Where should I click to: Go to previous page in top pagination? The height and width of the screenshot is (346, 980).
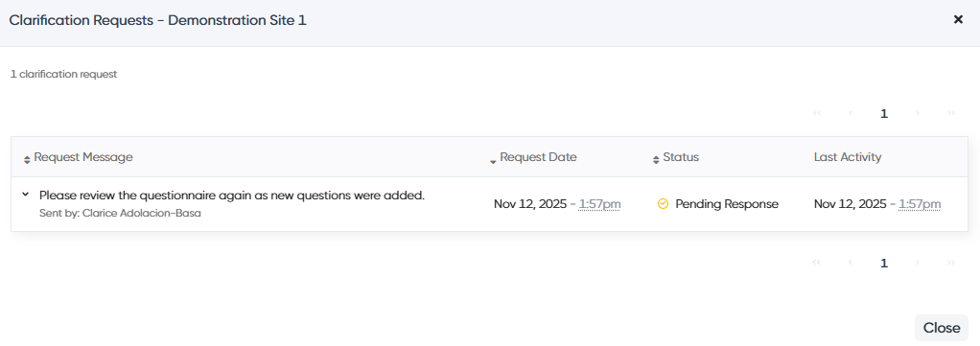[850, 114]
